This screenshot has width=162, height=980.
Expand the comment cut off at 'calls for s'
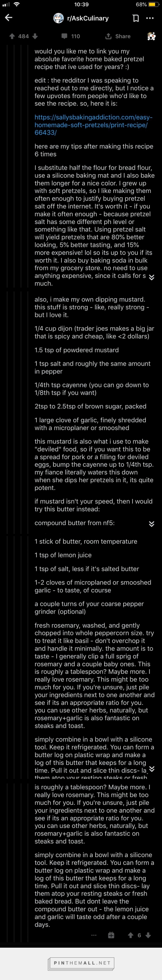151,277
